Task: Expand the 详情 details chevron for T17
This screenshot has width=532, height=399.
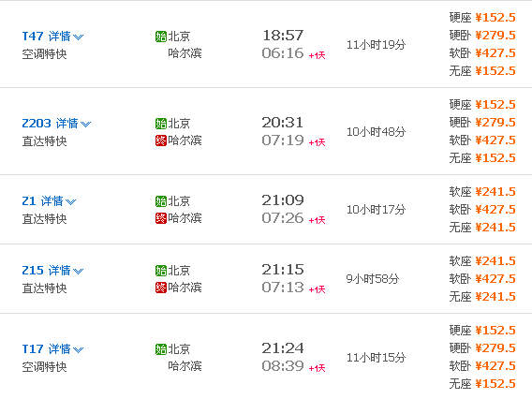Action: pos(79,349)
